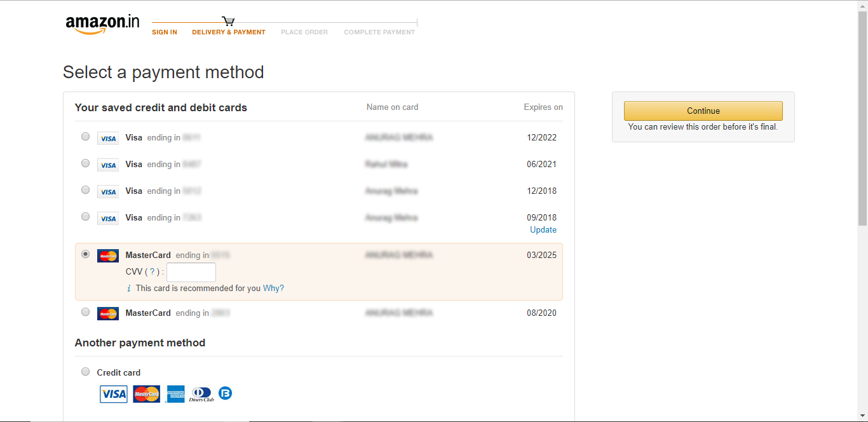Click the 'Name on card' column header
This screenshot has height=422, width=868.
[x=393, y=107]
